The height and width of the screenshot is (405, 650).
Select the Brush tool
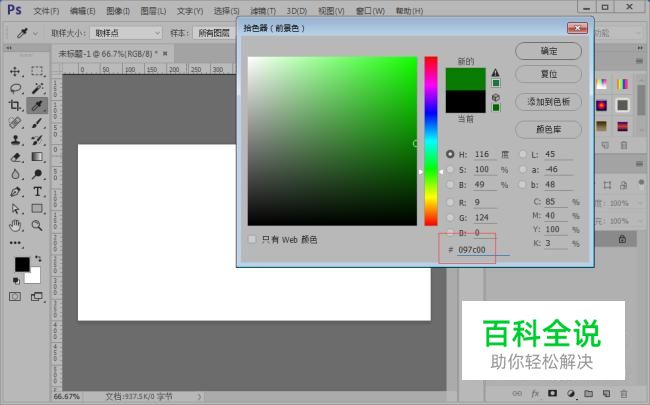point(37,123)
